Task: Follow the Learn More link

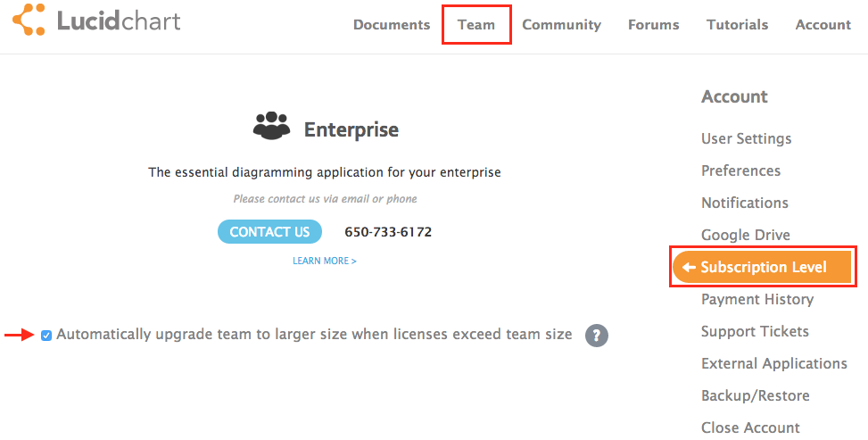Action: pyautogui.click(x=324, y=262)
